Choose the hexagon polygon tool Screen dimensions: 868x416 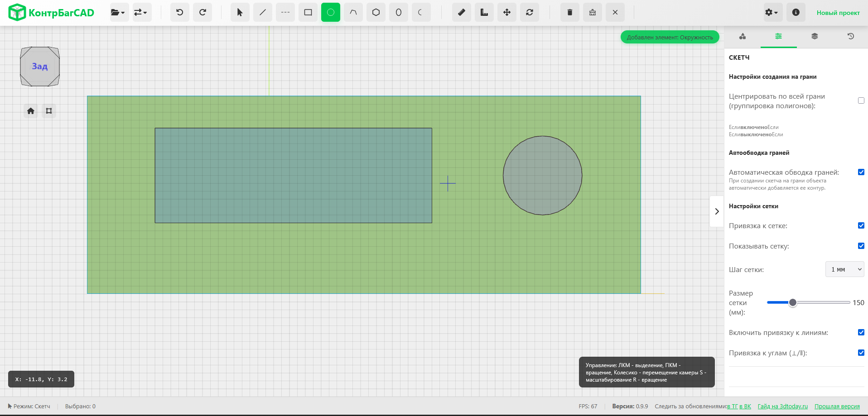[376, 13]
